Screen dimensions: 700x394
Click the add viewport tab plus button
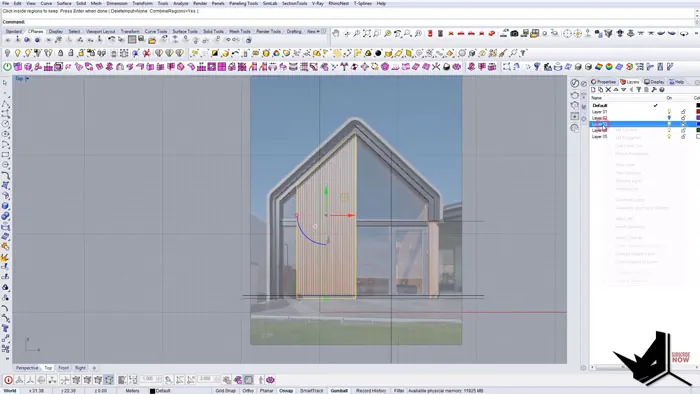[94, 368]
